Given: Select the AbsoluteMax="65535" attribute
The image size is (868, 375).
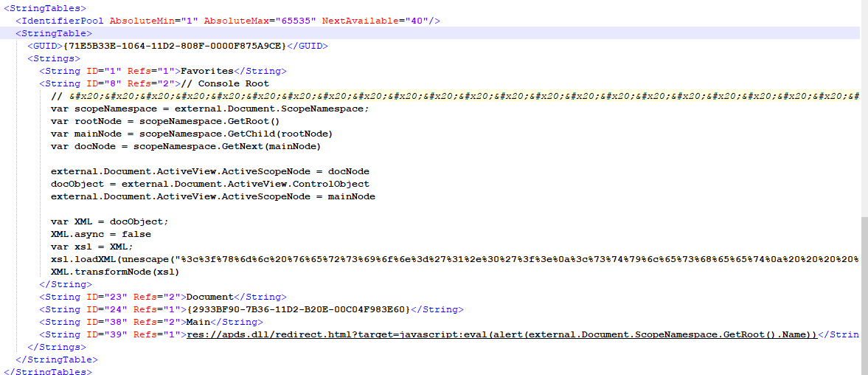Looking at the screenshot, I should coord(260,21).
